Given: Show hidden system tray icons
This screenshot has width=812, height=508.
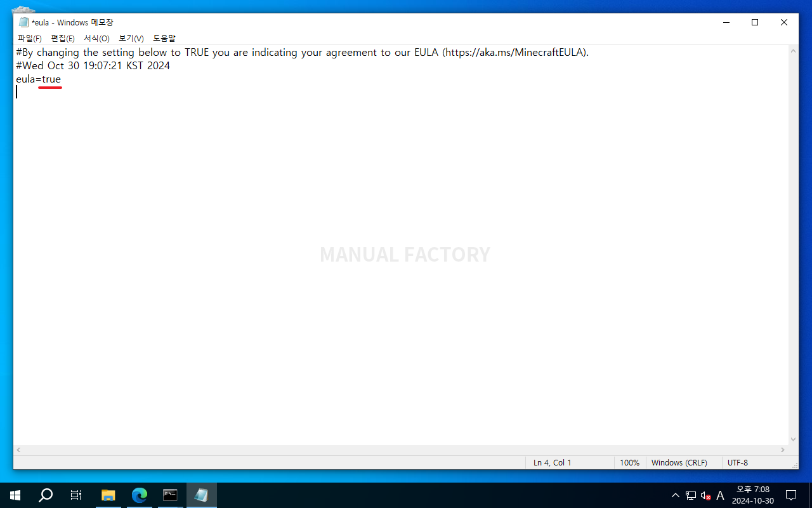Looking at the screenshot, I should pyautogui.click(x=675, y=496).
